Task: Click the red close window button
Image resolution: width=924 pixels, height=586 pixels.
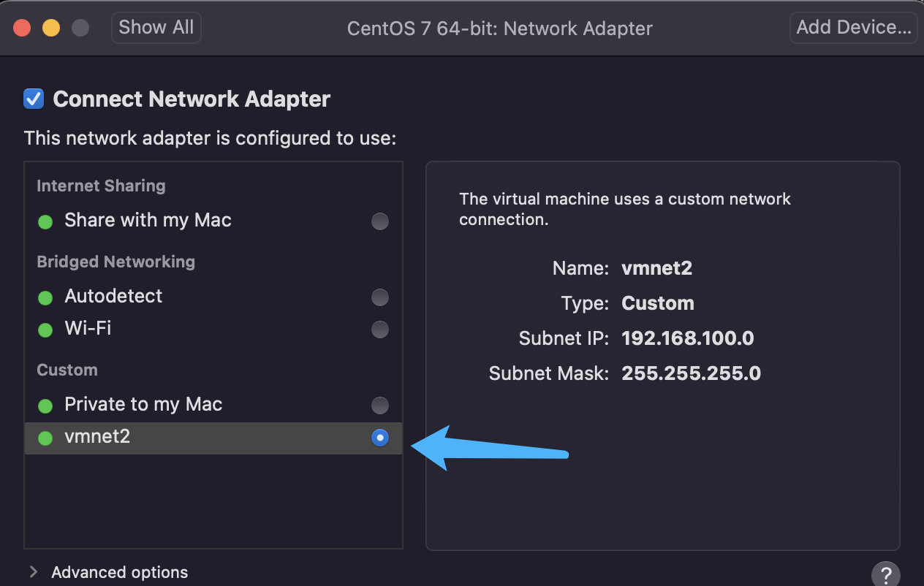Action: (22, 28)
